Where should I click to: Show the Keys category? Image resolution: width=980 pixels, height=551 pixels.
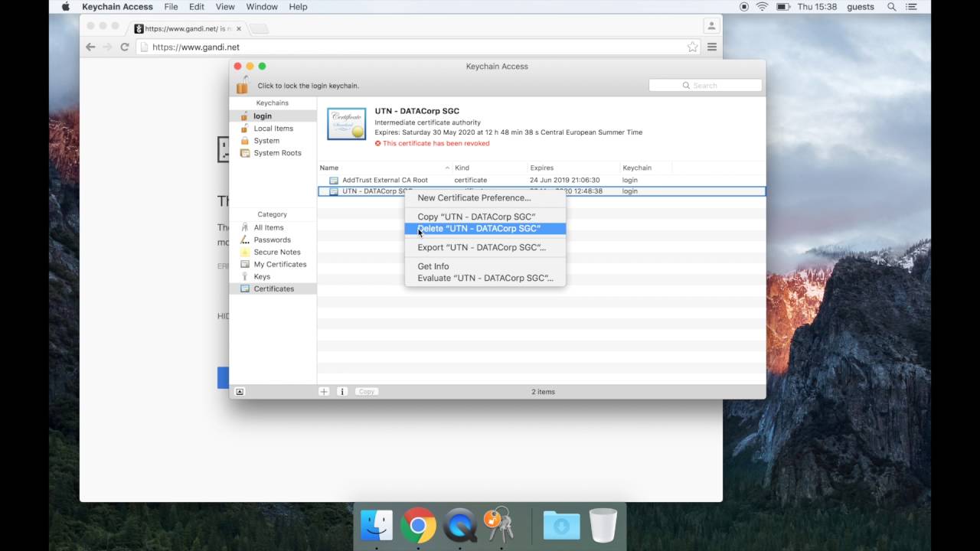coord(273,276)
